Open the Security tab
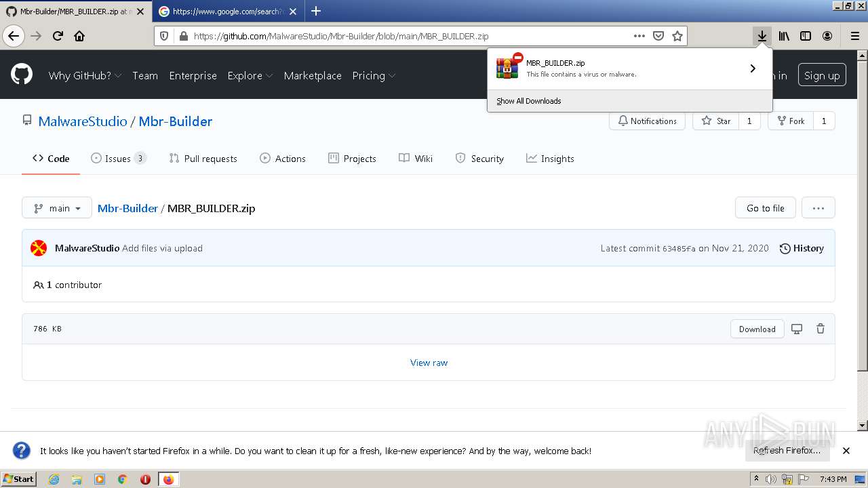The image size is (868, 488). pos(479,159)
